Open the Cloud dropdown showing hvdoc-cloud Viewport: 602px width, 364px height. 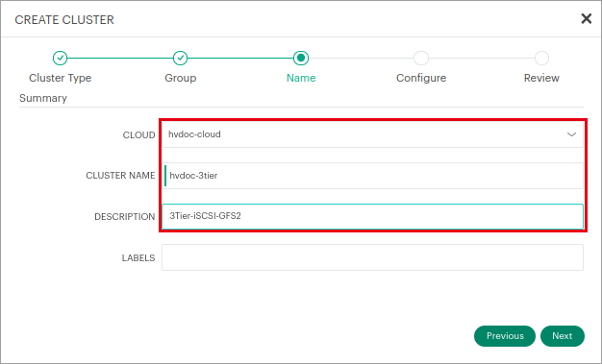(x=372, y=134)
